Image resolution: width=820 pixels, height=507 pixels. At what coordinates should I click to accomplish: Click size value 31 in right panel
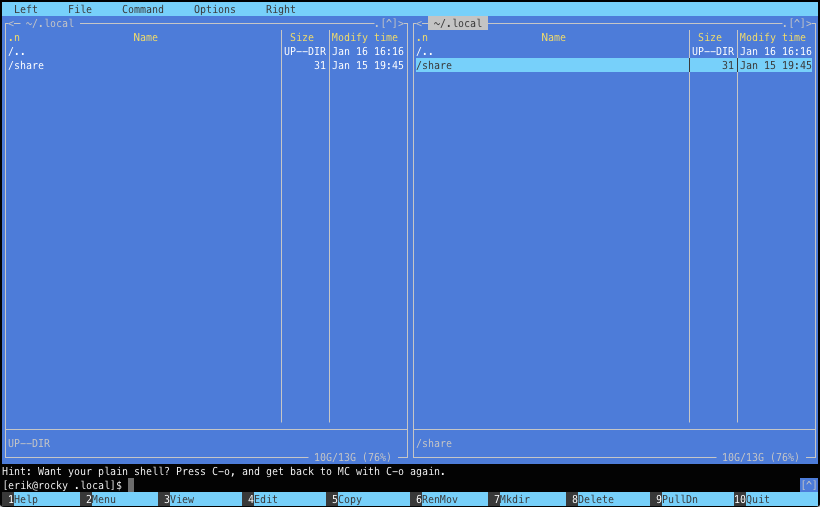(x=727, y=65)
